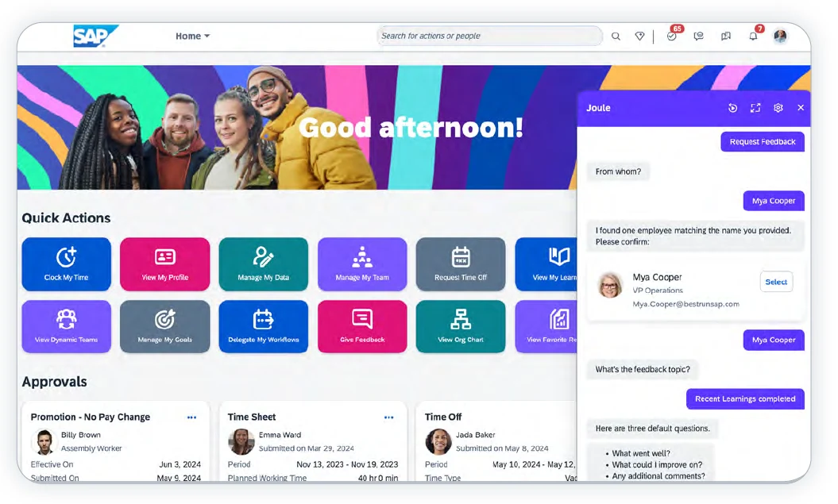Open options menu on Promotion approval card
Image resolution: width=838 pixels, height=504 pixels.
(x=192, y=417)
